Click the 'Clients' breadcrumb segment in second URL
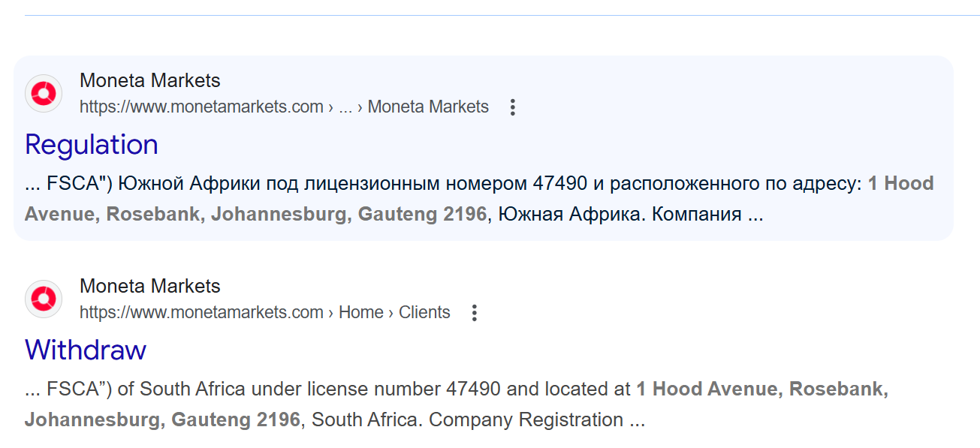 (424, 313)
